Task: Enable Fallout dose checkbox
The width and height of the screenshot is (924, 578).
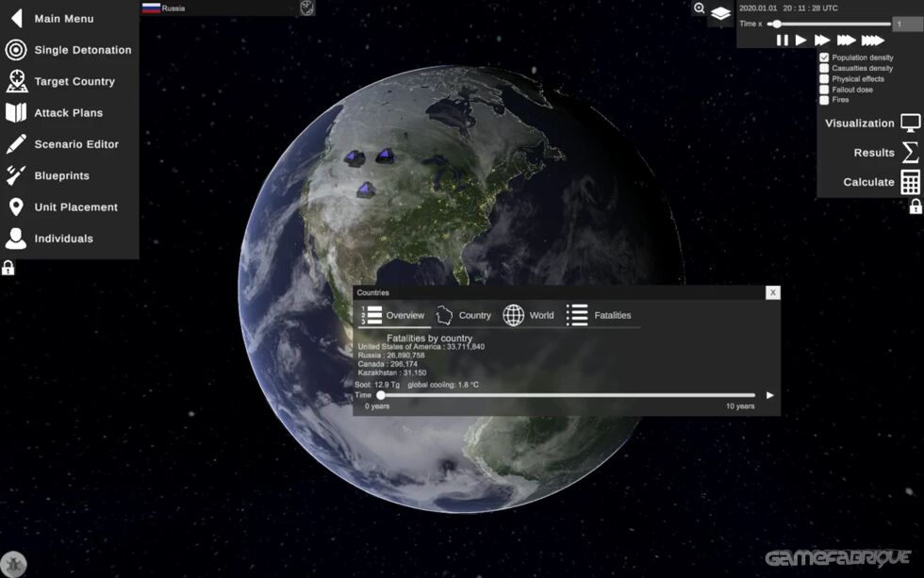Action: coord(824,89)
